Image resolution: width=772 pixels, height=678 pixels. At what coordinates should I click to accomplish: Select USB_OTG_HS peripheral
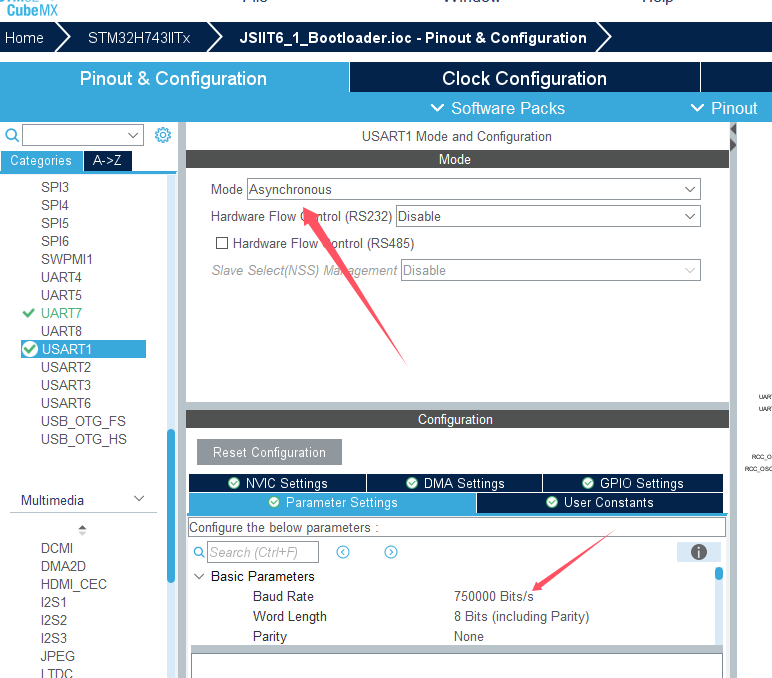[84, 439]
